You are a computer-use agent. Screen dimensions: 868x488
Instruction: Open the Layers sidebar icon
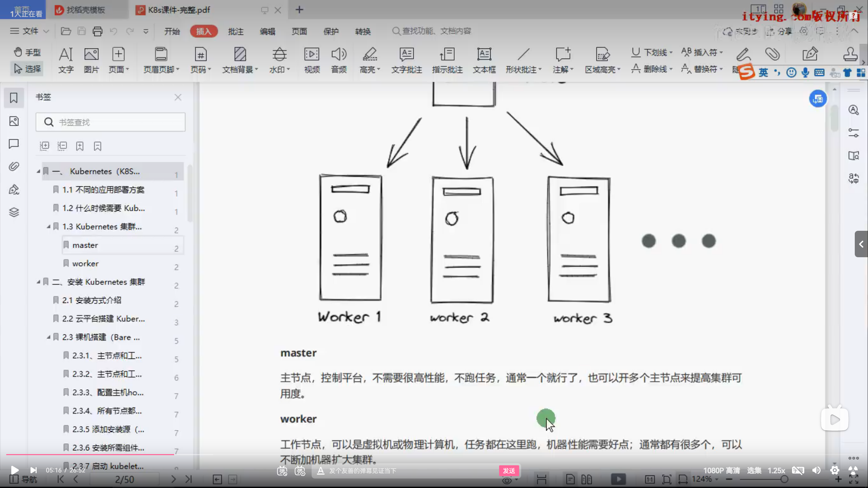click(14, 212)
